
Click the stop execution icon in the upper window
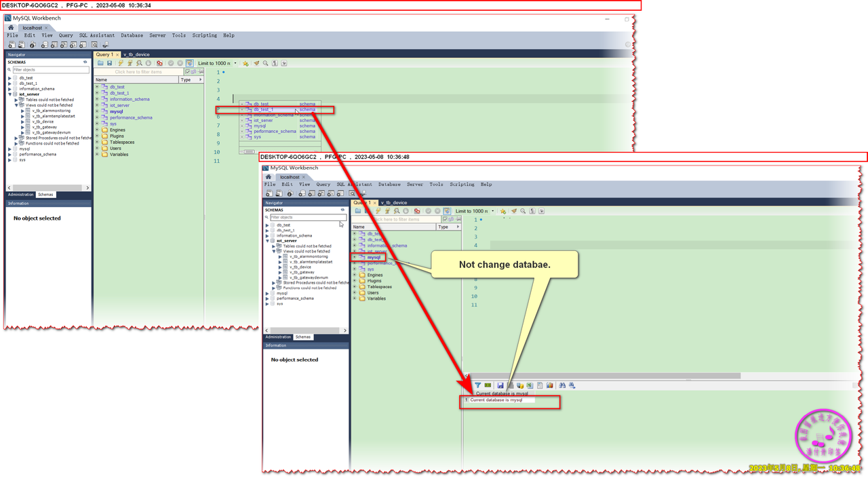[149, 63]
